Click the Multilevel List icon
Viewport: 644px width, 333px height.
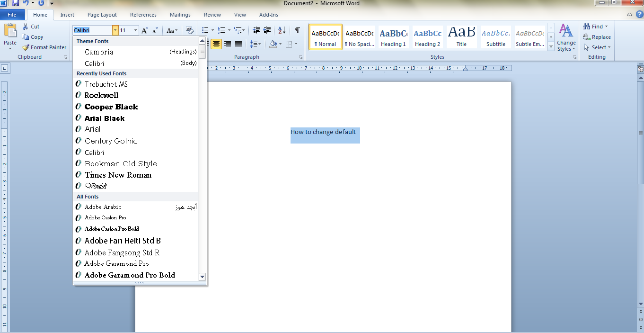tap(238, 30)
